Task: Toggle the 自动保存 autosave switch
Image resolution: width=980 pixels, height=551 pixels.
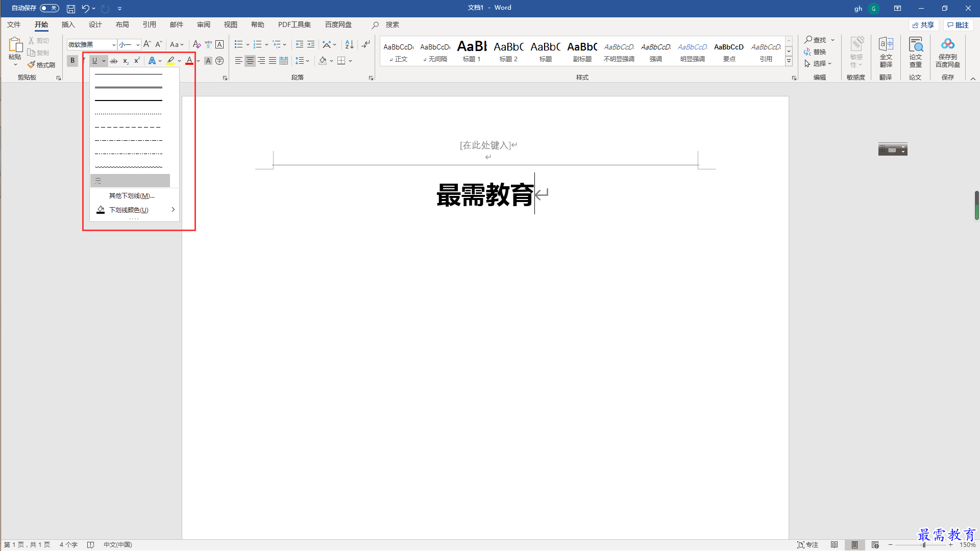Action: tap(50, 8)
